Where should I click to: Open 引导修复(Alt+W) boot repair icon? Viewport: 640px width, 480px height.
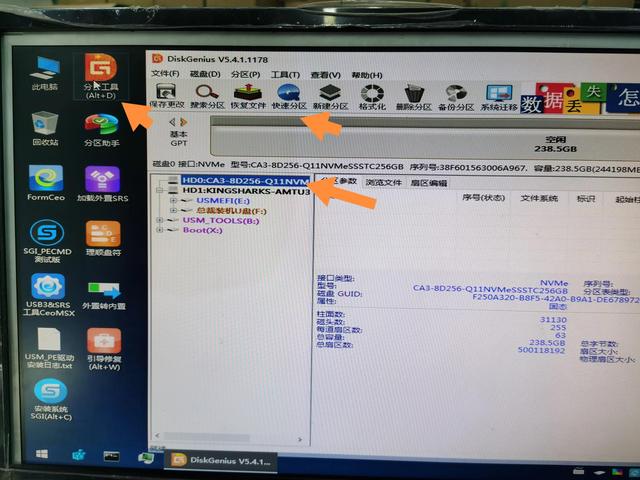pyautogui.click(x=104, y=349)
